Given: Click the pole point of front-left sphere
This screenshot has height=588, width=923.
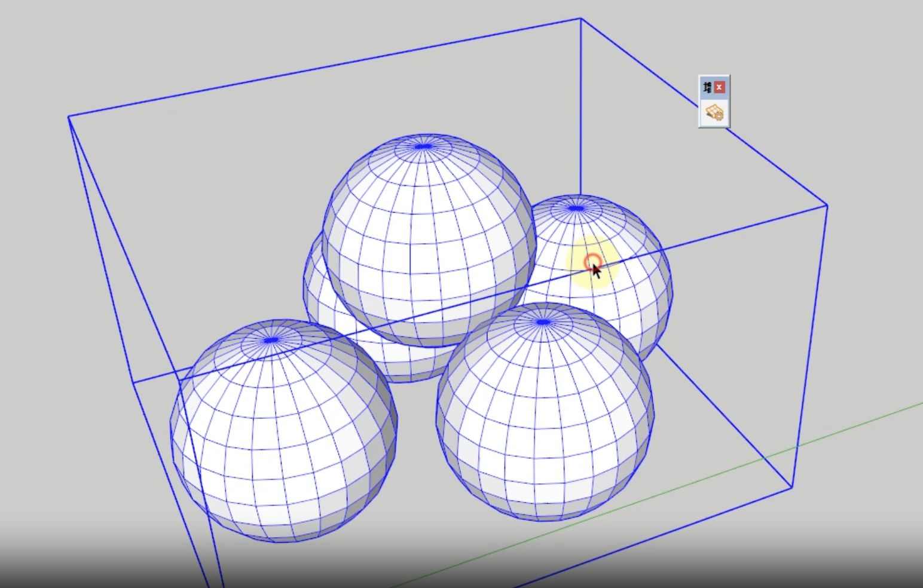Looking at the screenshot, I should (271, 340).
